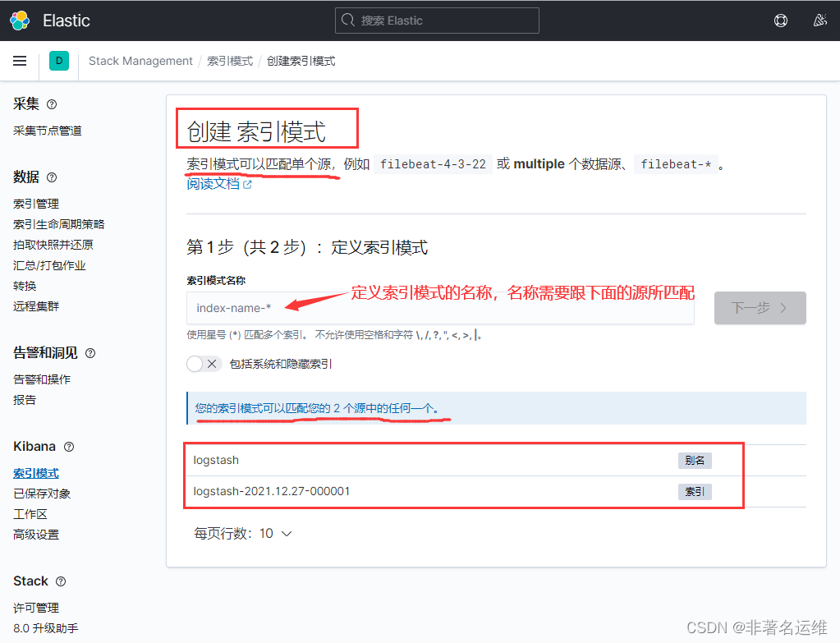Click the Elastic logo icon

click(x=20, y=21)
